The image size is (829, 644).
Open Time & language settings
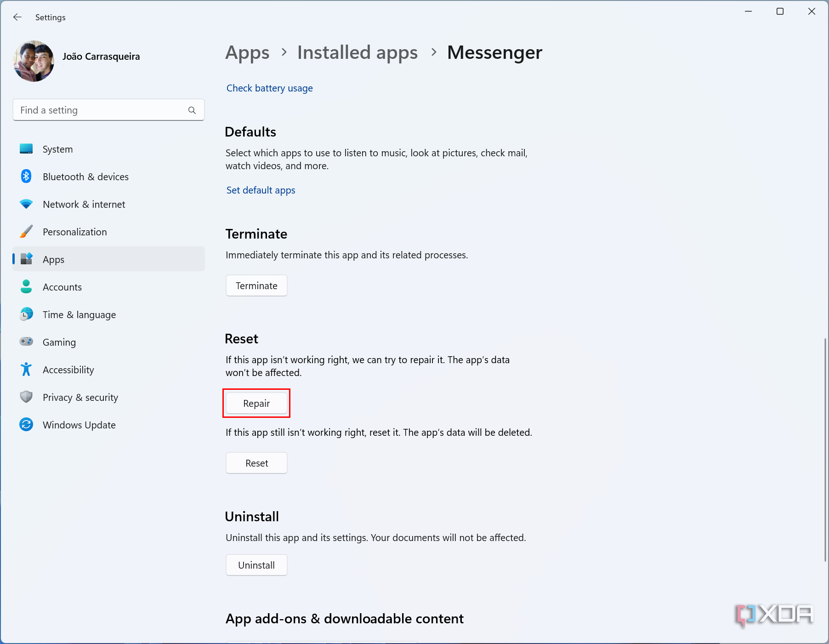(x=79, y=314)
